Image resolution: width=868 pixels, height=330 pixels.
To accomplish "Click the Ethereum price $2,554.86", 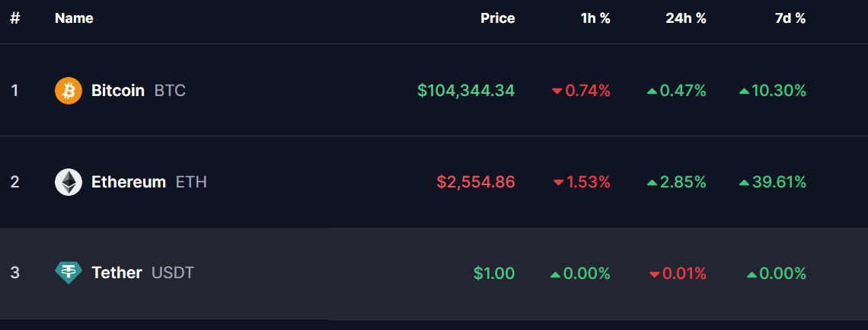I will click(476, 181).
